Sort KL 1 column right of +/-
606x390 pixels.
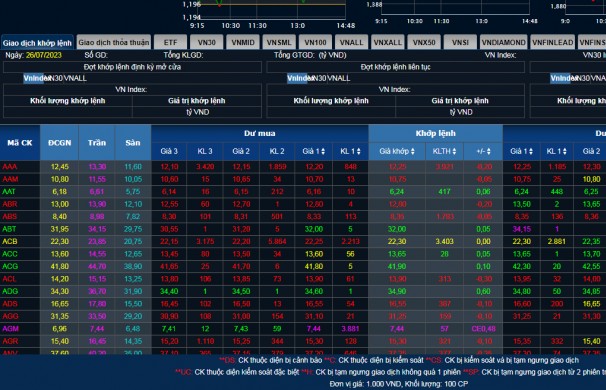565,151
